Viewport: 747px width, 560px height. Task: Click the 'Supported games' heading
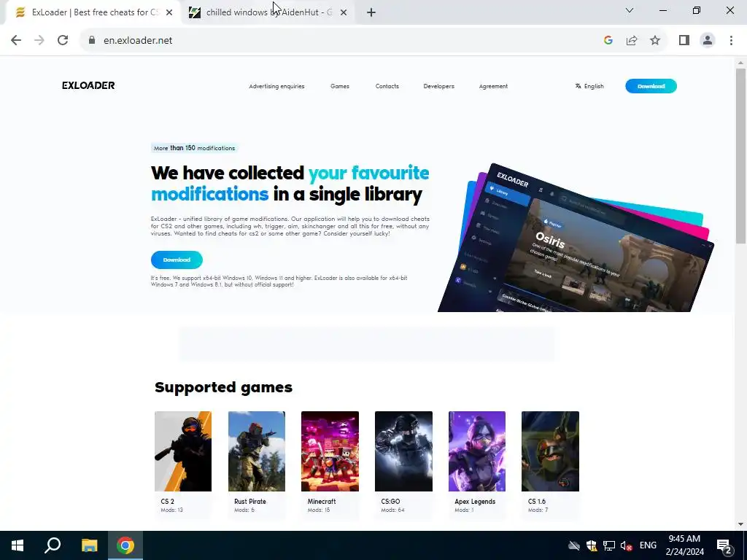tap(223, 387)
